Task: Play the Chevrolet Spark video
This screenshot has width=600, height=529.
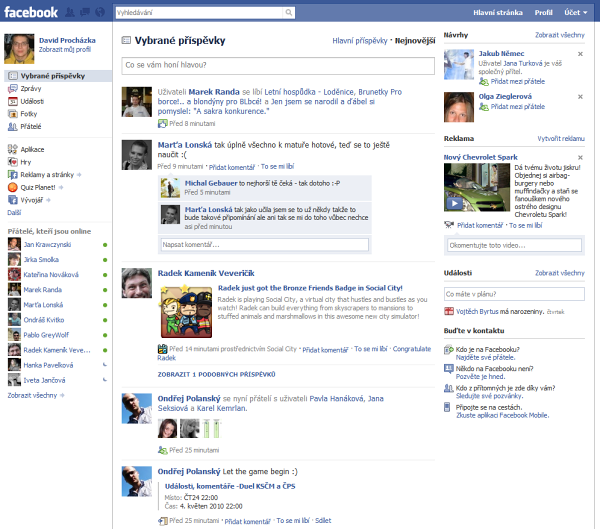Action: [x=454, y=203]
